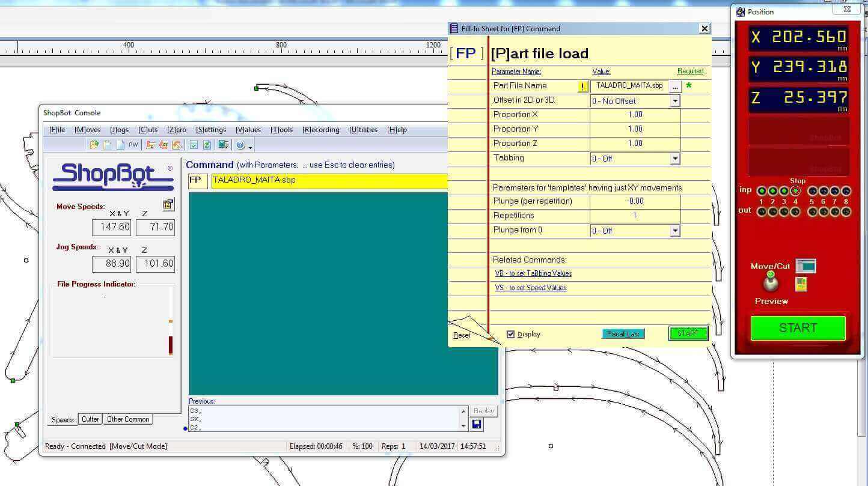Image resolution: width=868 pixels, height=486 pixels.
Task: Click the large green START button in Position window
Action: pos(798,328)
